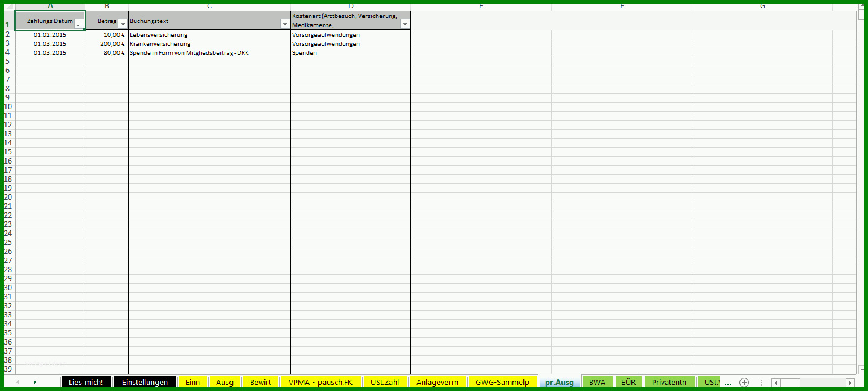Image resolution: width=868 pixels, height=391 pixels.
Task: Open the Ausg sheet tab
Action: (225, 382)
